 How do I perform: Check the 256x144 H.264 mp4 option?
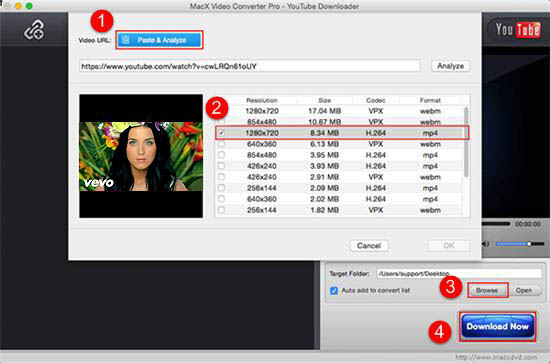point(221,188)
